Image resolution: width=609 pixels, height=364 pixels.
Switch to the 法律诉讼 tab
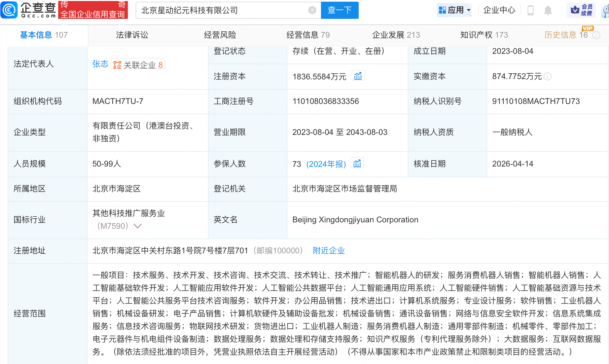132,35
